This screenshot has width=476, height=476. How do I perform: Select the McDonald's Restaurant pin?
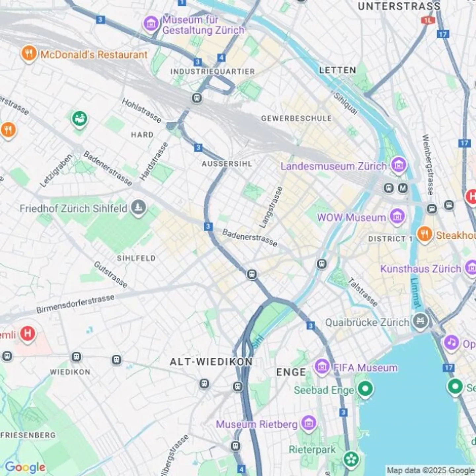[29, 54]
